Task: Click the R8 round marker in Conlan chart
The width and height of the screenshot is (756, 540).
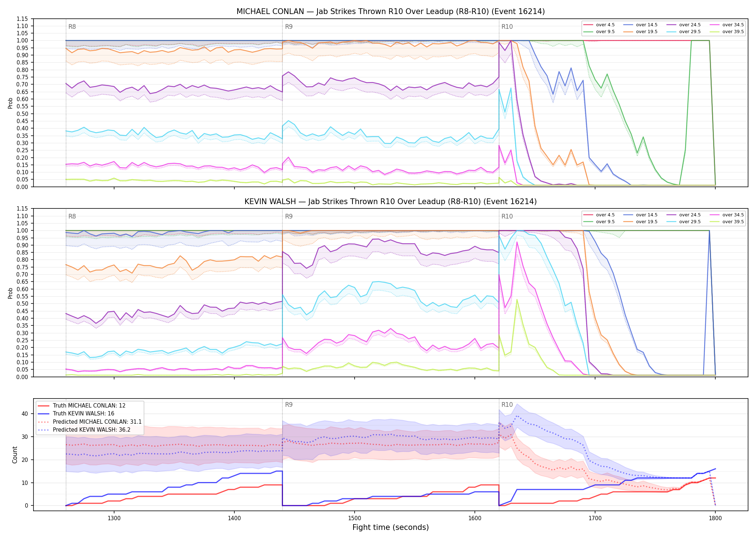Action: pyautogui.click(x=72, y=27)
